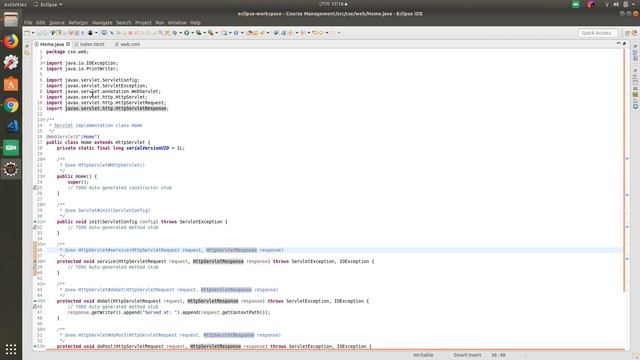Screen dimensions: 640x360
Task: Open Files from the Ubuntu dock
Action: [x=11, y=20]
